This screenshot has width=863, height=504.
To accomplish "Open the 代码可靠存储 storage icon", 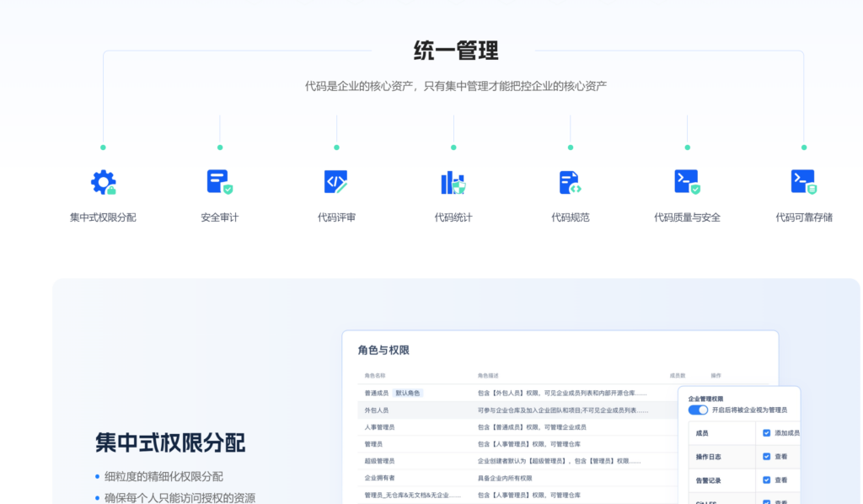I will tap(802, 181).
